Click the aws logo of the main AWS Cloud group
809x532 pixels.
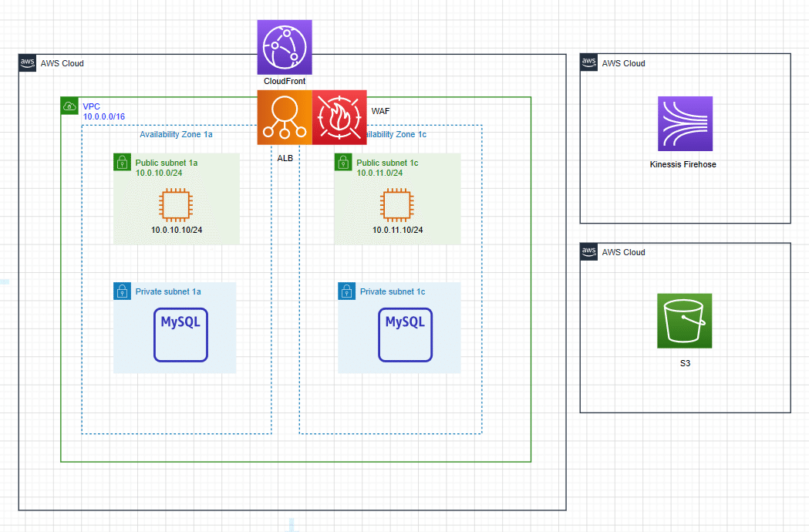(x=27, y=63)
